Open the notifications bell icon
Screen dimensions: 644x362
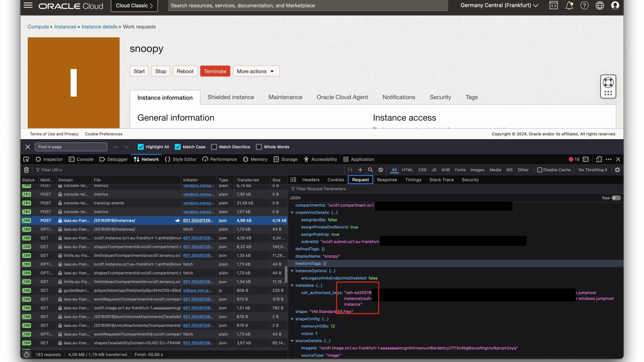pyautogui.click(x=569, y=5)
